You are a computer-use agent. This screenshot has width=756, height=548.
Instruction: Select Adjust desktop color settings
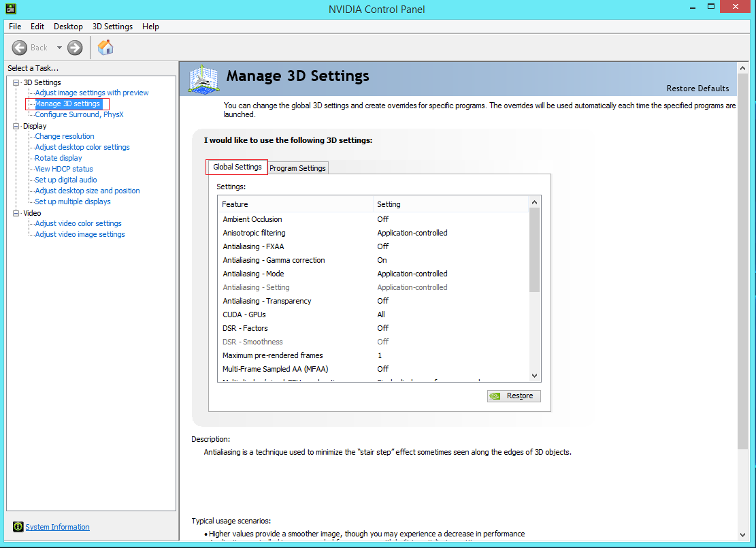pyautogui.click(x=82, y=147)
